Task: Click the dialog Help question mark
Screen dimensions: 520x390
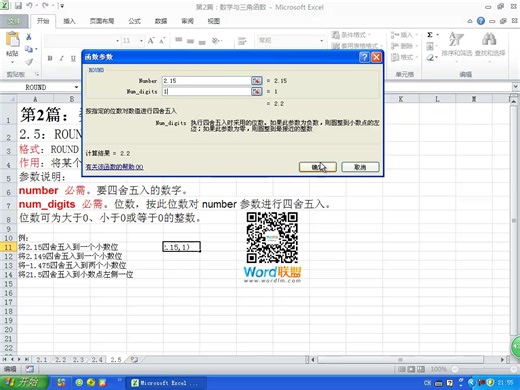Action: point(364,57)
